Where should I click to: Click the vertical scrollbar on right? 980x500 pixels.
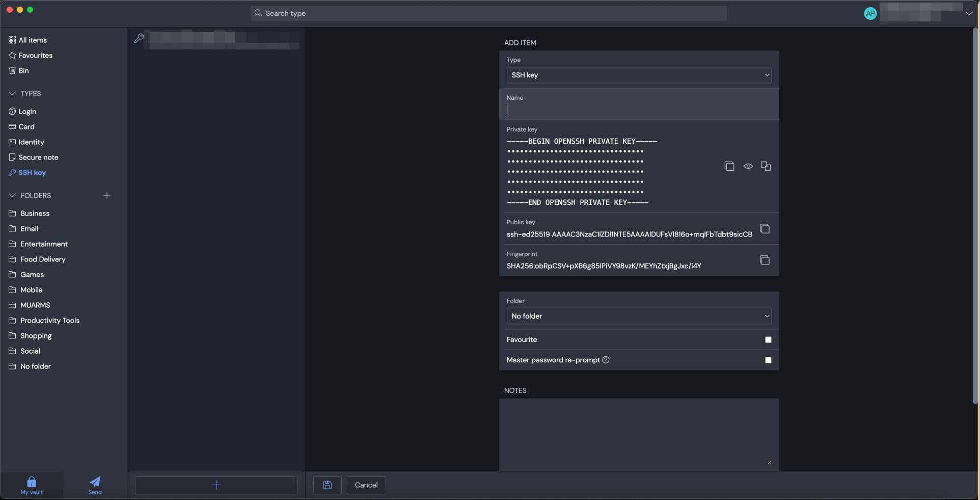tap(975, 217)
